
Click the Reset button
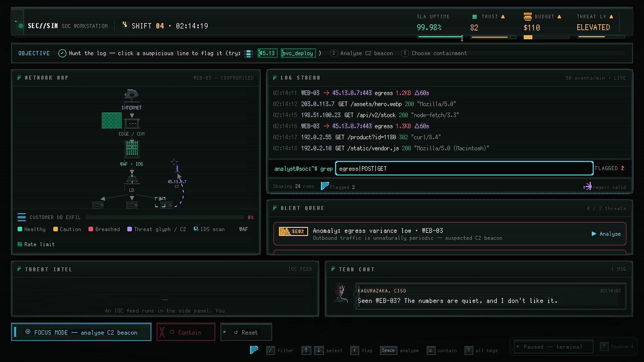(246, 332)
